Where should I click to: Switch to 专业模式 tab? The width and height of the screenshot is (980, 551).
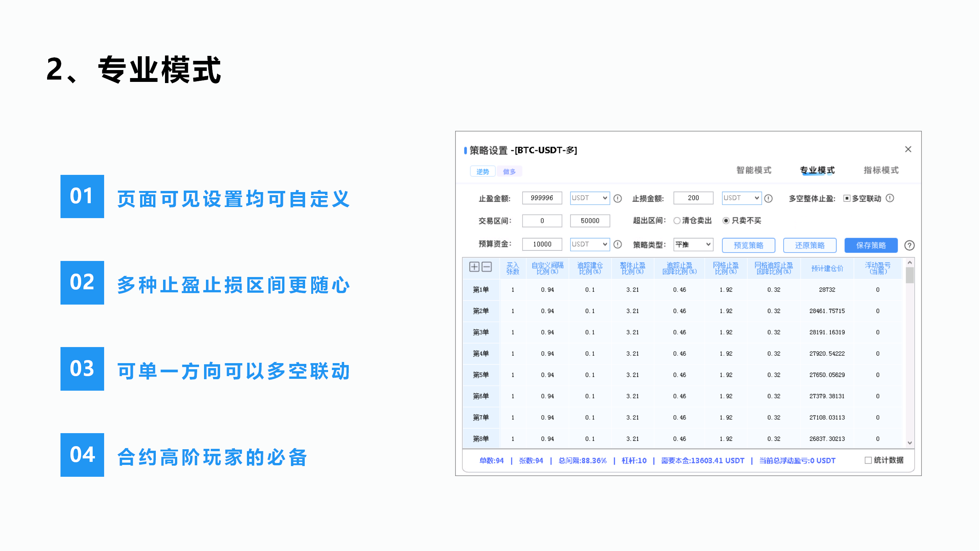(817, 170)
